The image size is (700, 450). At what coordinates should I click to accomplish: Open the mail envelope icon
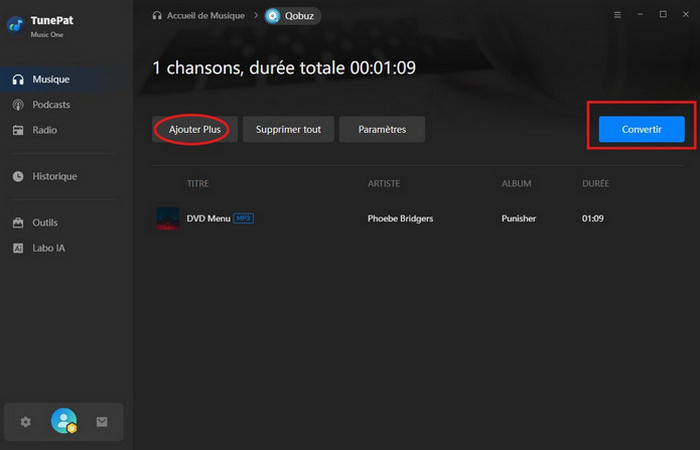point(102,422)
